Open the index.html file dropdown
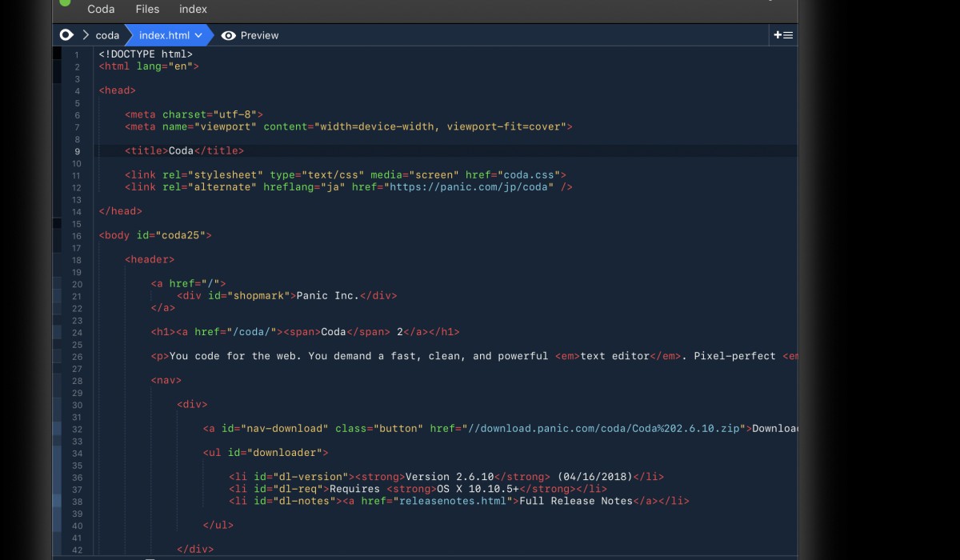Image resolution: width=960 pixels, height=560 pixels. pos(170,35)
